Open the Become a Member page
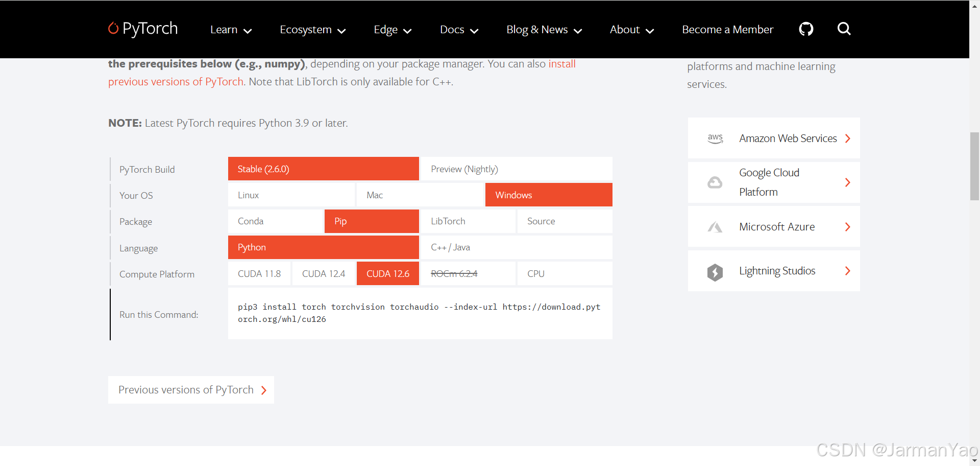 pos(727,30)
